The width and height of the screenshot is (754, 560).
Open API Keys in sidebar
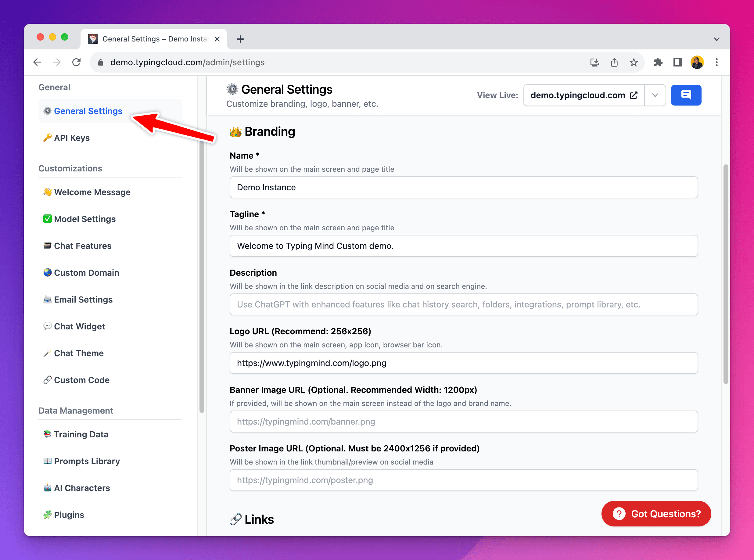pyautogui.click(x=72, y=138)
